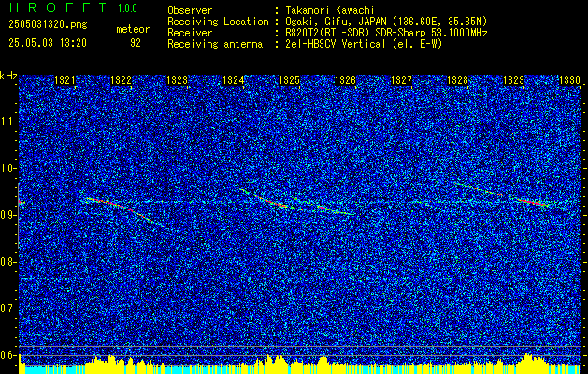Click the meteor label
This screenshot has width=588, height=374.
(133, 29)
